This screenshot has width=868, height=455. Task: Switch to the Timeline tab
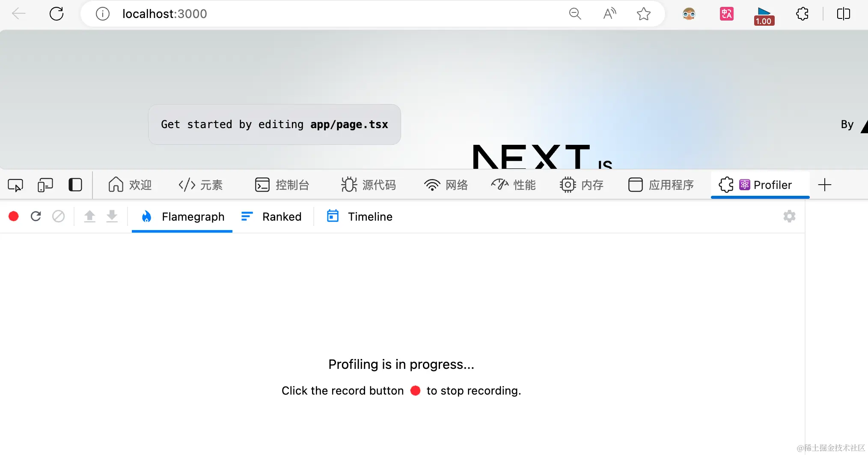pyautogui.click(x=359, y=216)
